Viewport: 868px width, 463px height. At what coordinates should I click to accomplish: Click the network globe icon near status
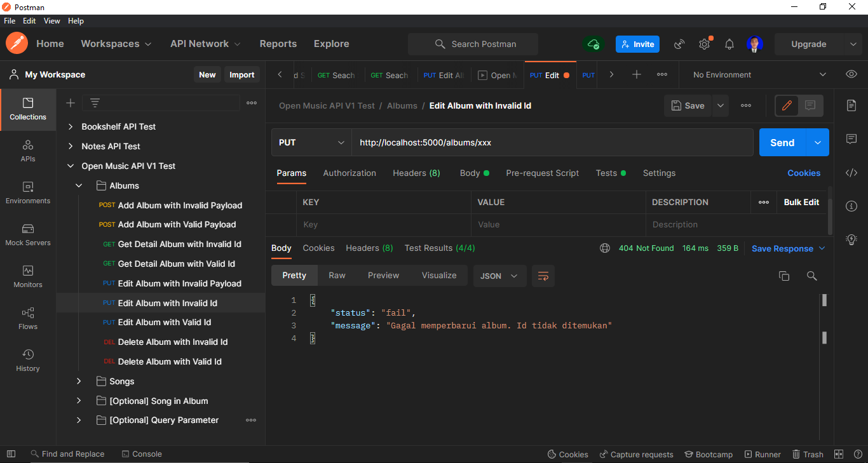tap(605, 248)
